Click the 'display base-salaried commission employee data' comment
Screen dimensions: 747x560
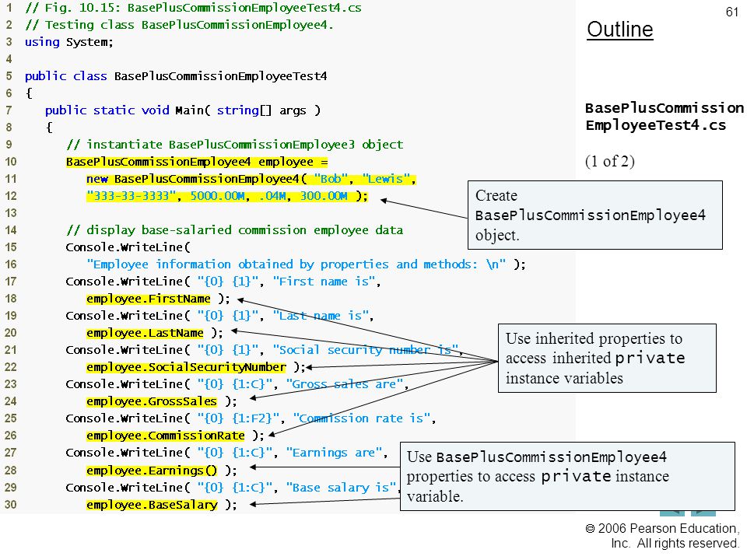point(235,230)
